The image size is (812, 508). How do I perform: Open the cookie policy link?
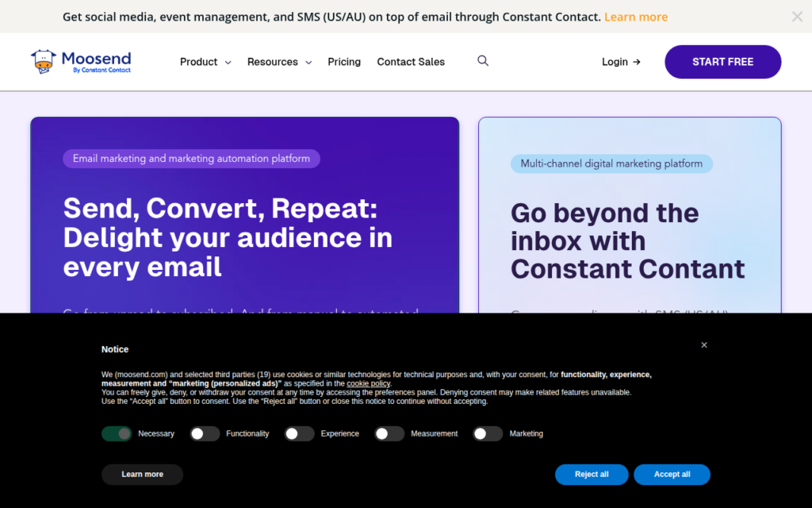(368, 383)
